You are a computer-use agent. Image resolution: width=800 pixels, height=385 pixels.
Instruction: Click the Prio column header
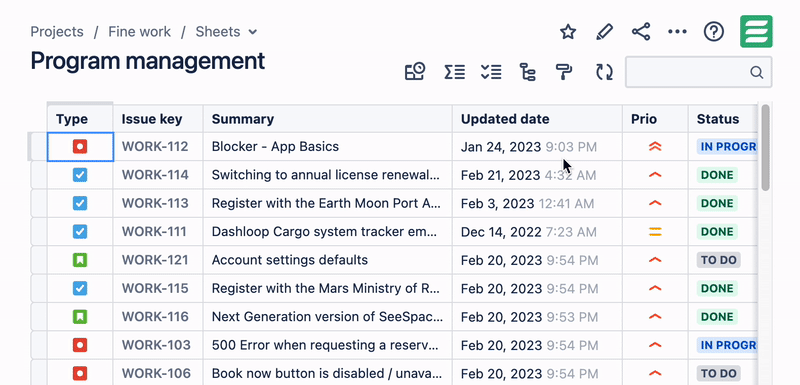click(655, 119)
